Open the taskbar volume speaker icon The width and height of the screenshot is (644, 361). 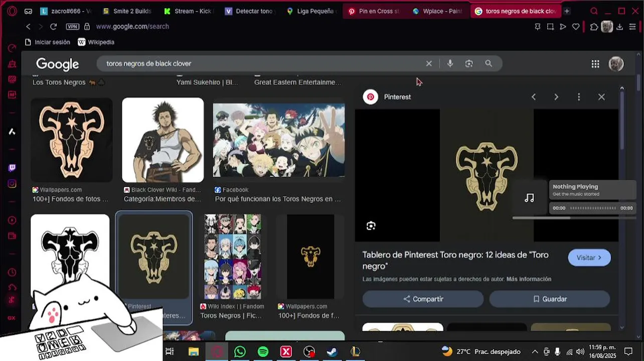coord(580,351)
